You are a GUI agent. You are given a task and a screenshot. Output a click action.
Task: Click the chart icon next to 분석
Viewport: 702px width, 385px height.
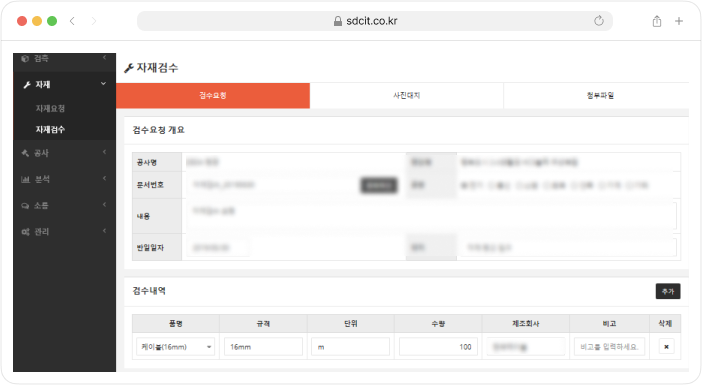coord(26,180)
